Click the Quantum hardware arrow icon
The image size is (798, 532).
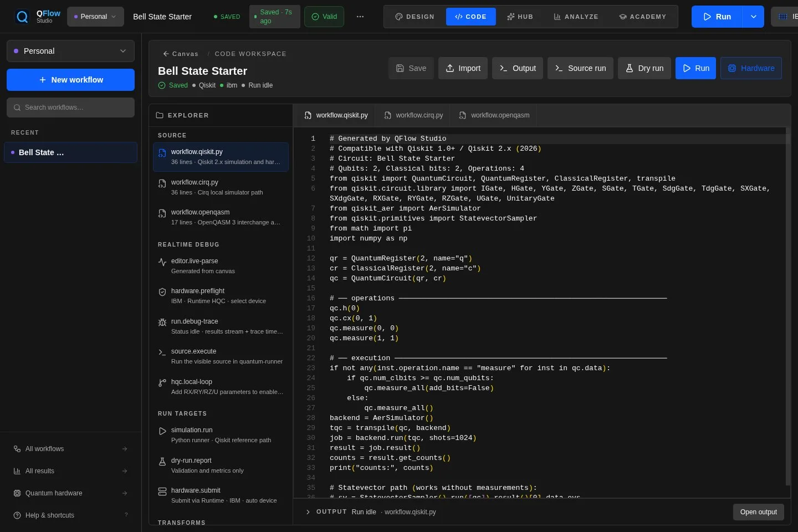(x=125, y=493)
